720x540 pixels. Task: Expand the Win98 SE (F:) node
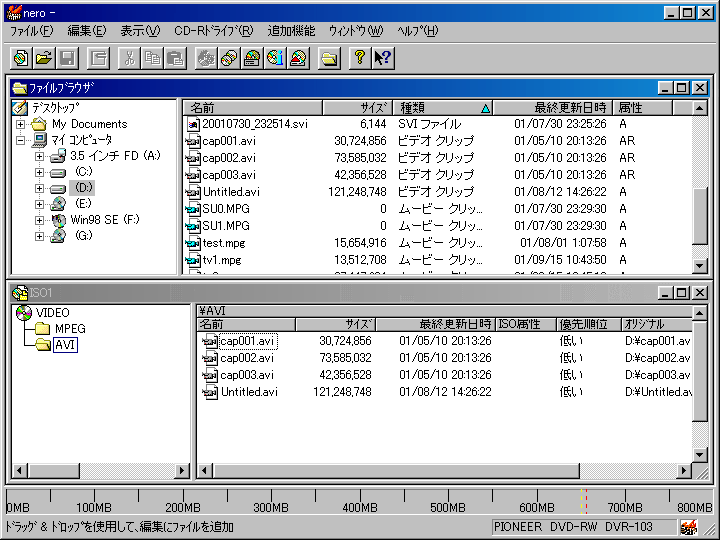(x=39, y=220)
